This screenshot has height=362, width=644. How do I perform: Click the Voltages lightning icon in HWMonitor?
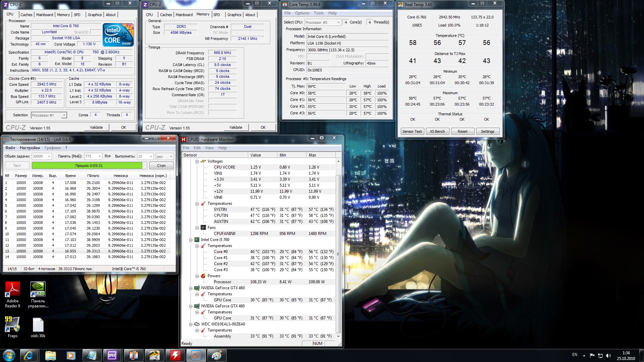(x=203, y=161)
